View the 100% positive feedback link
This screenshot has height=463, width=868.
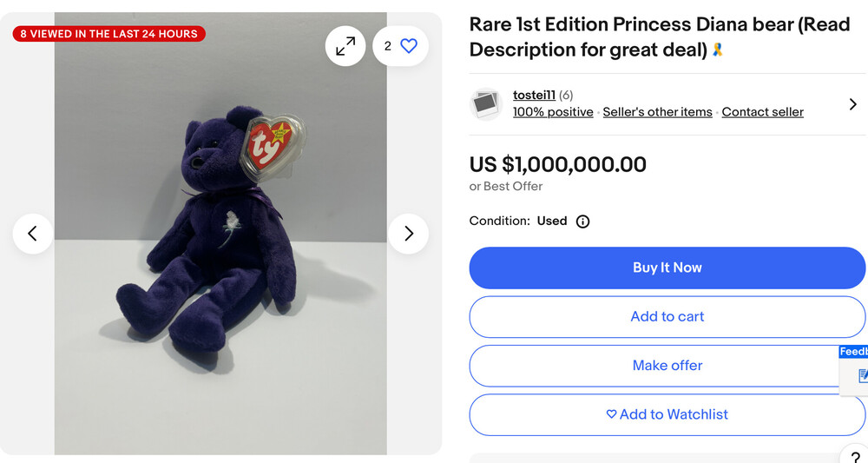click(553, 112)
